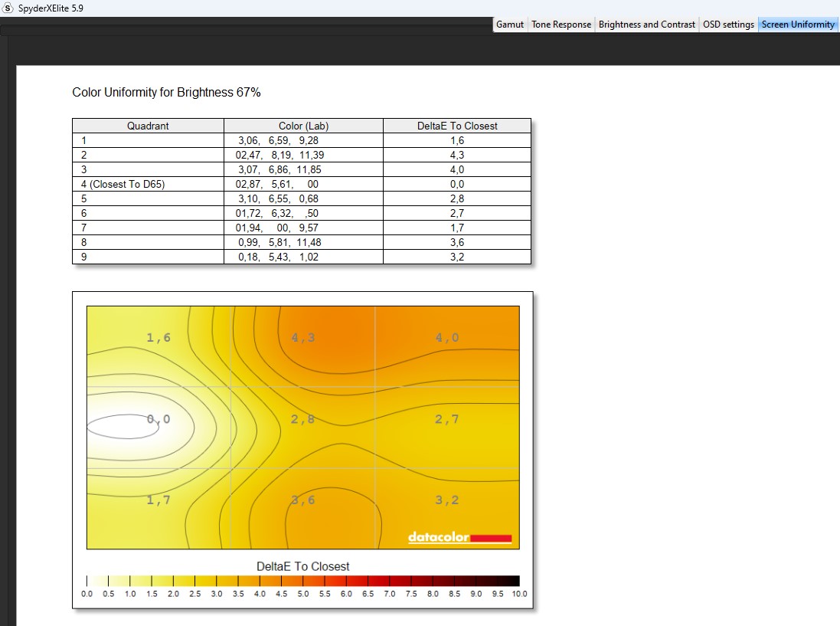Click the datacolor logo on the heatmap
840x626 pixels.
coord(459,538)
